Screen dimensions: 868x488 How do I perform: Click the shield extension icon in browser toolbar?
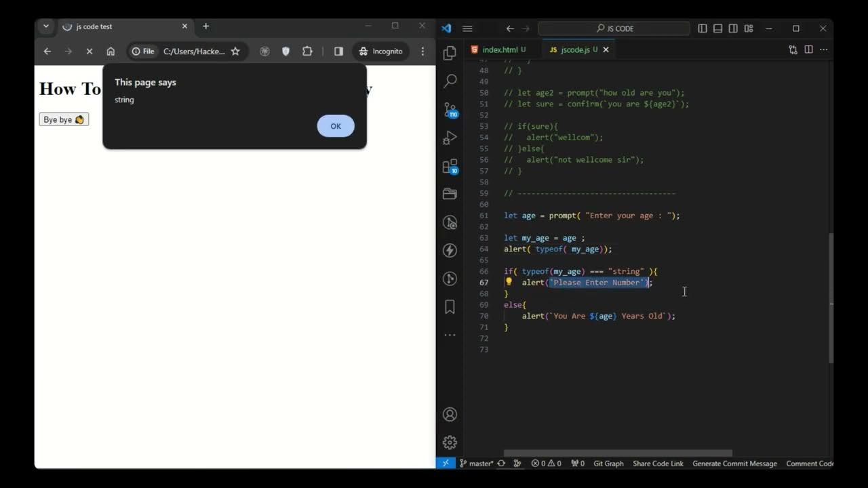pyautogui.click(x=285, y=52)
